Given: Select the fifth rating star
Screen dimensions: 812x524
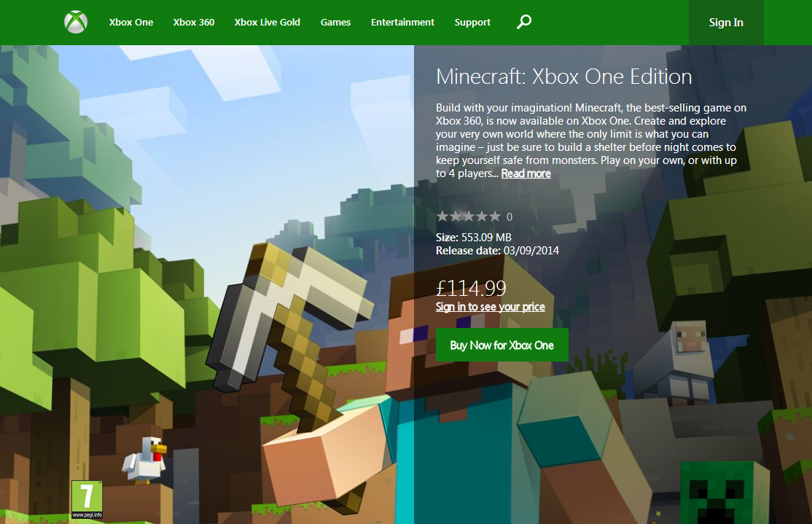Looking at the screenshot, I should click(495, 216).
